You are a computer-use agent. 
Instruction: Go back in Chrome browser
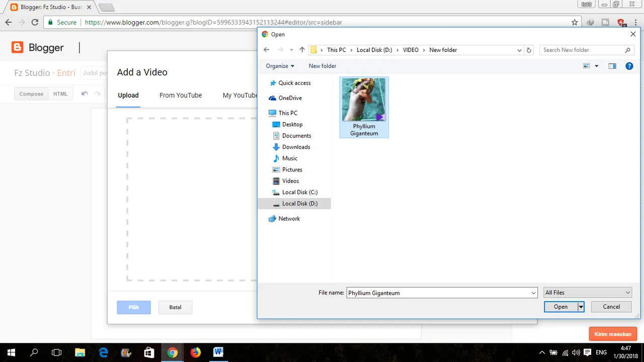(9, 22)
